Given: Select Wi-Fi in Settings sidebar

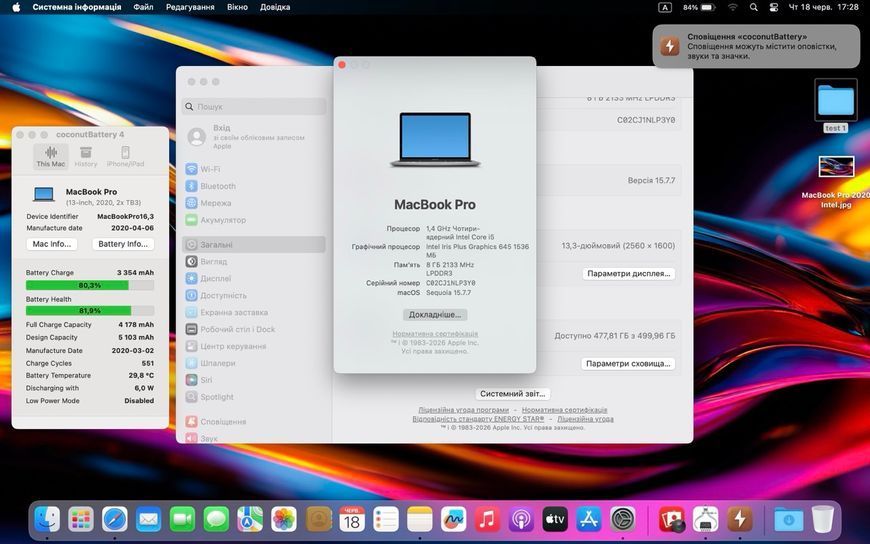Looking at the screenshot, I should pos(254,169).
